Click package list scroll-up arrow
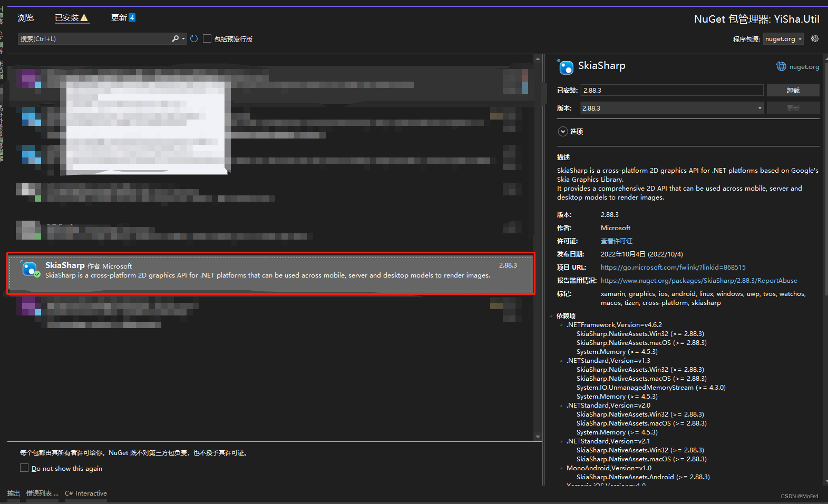Viewport: 828px width, 504px height. click(538, 58)
